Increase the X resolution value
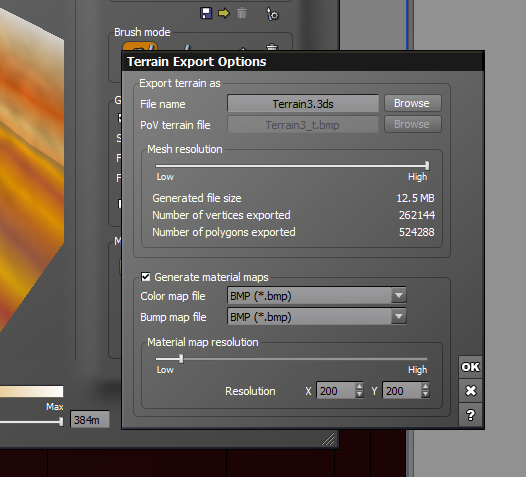 [359, 386]
